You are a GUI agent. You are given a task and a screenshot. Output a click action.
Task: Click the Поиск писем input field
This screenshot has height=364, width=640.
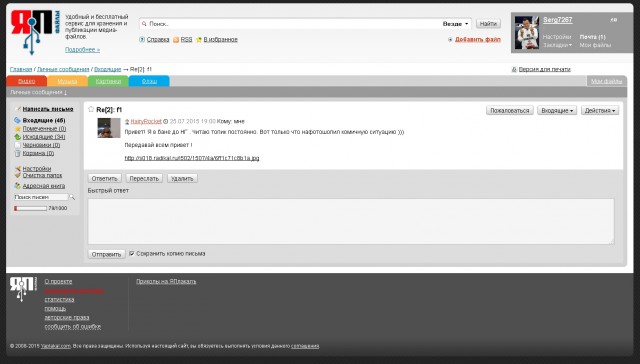tap(41, 197)
